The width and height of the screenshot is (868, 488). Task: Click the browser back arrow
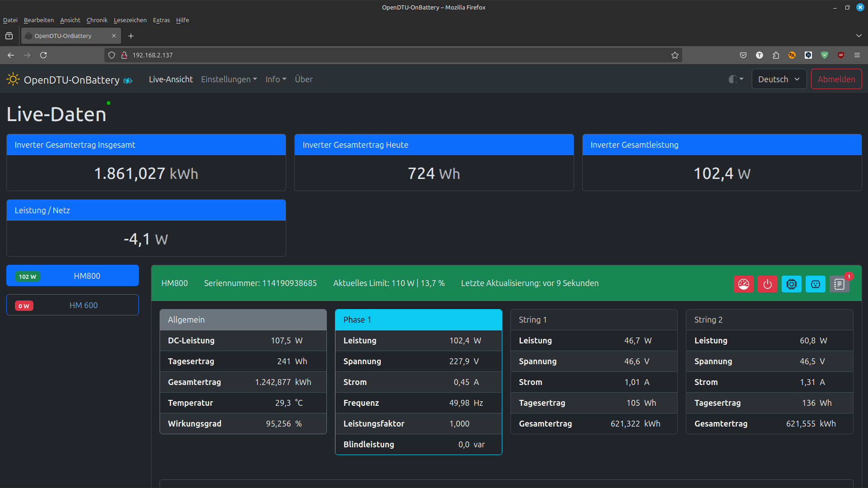pos(11,55)
